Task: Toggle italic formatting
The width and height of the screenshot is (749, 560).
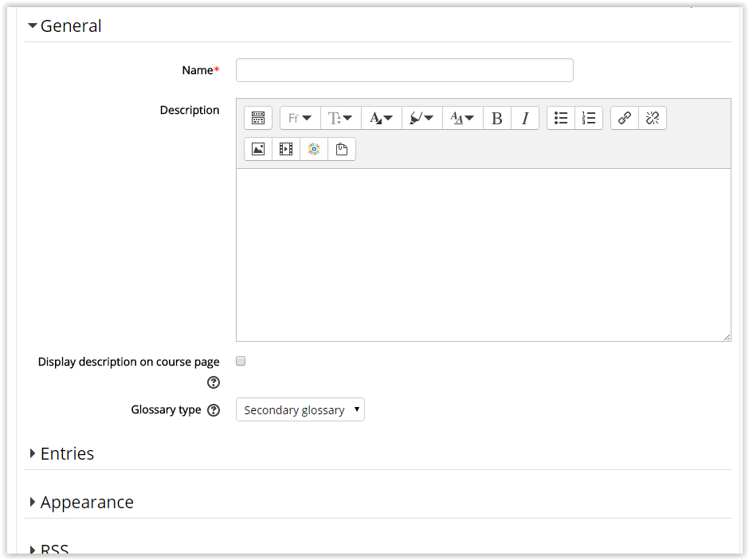Action: [x=525, y=118]
